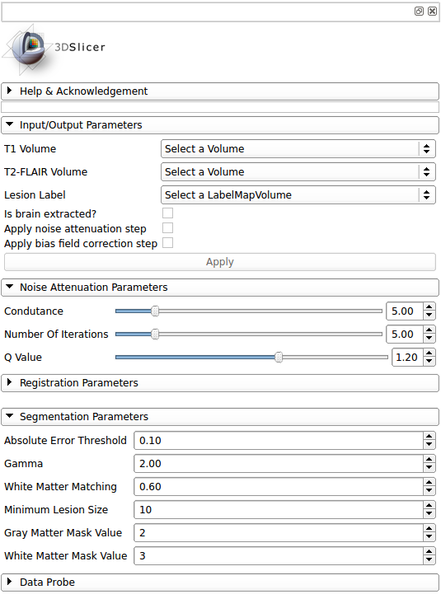Screen dimensions: 441x599
Task: Decrease Condutance with down arrow
Action: coord(429,316)
